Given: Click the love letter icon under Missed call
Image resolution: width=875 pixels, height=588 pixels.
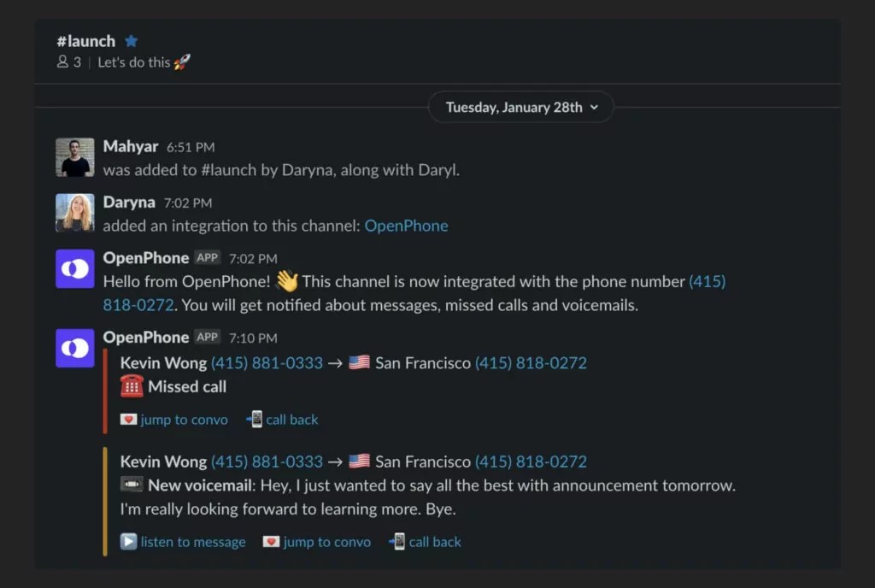Looking at the screenshot, I should (128, 419).
